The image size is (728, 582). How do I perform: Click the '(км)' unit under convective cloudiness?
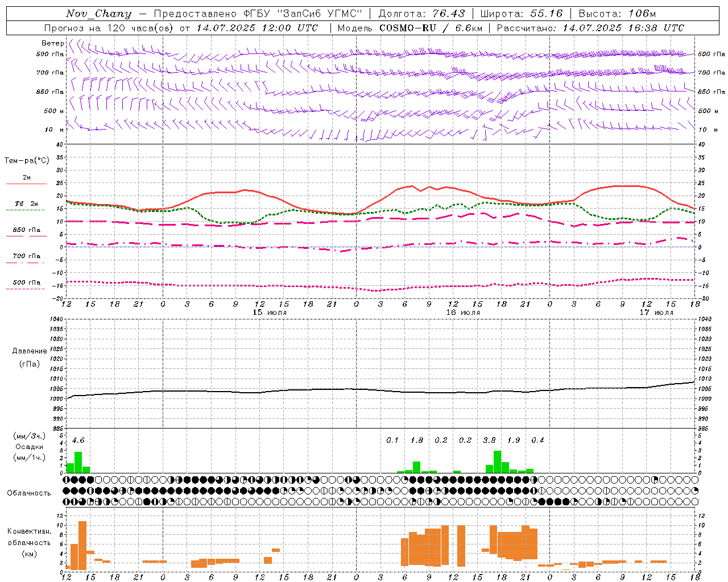click(29, 554)
